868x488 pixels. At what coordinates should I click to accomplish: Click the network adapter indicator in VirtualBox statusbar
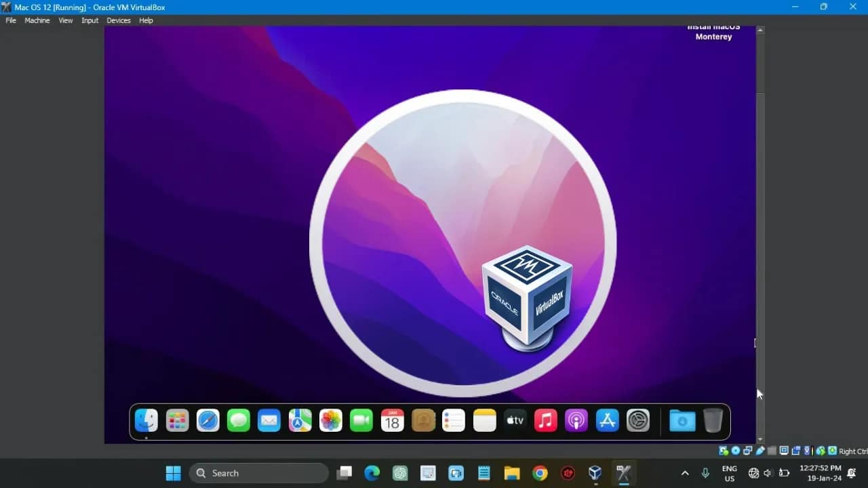(x=747, y=450)
